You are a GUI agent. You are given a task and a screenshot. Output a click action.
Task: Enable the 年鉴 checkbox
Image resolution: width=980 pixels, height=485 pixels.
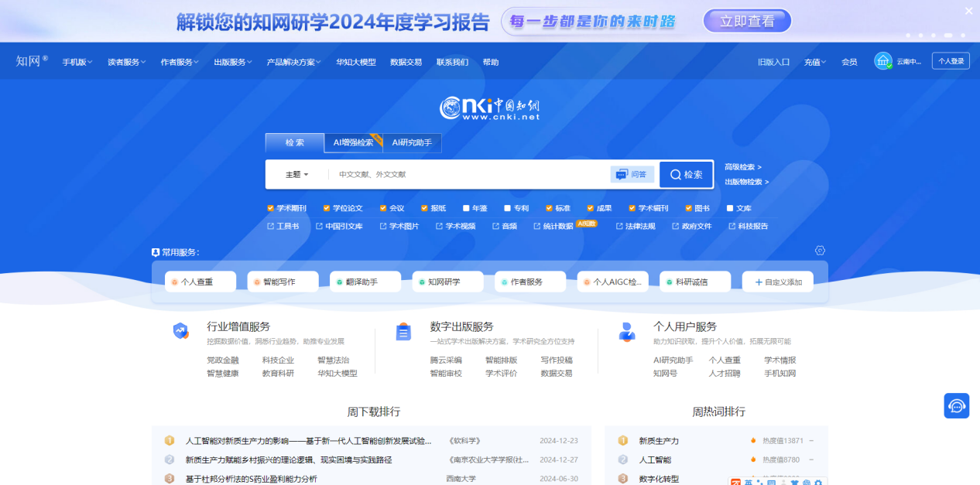466,208
